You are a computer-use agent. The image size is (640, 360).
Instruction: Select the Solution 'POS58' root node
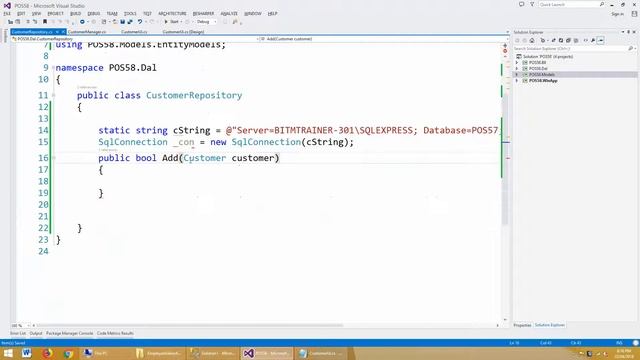tap(548, 57)
